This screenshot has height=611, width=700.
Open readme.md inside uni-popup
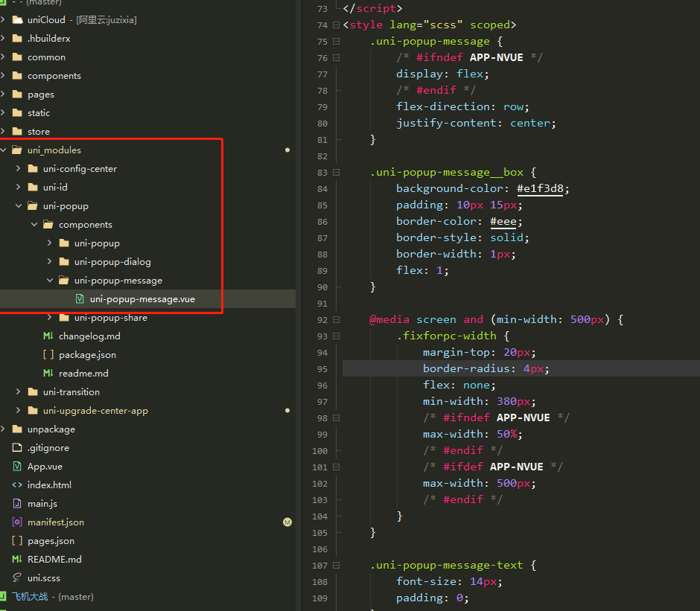83,374
